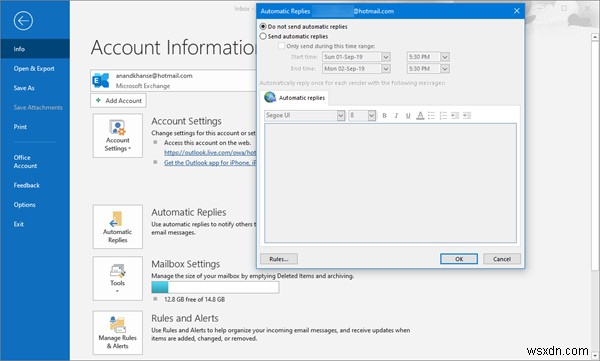Open Office Account page
This screenshot has width=600, height=361.
pyautogui.click(x=25, y=162)
